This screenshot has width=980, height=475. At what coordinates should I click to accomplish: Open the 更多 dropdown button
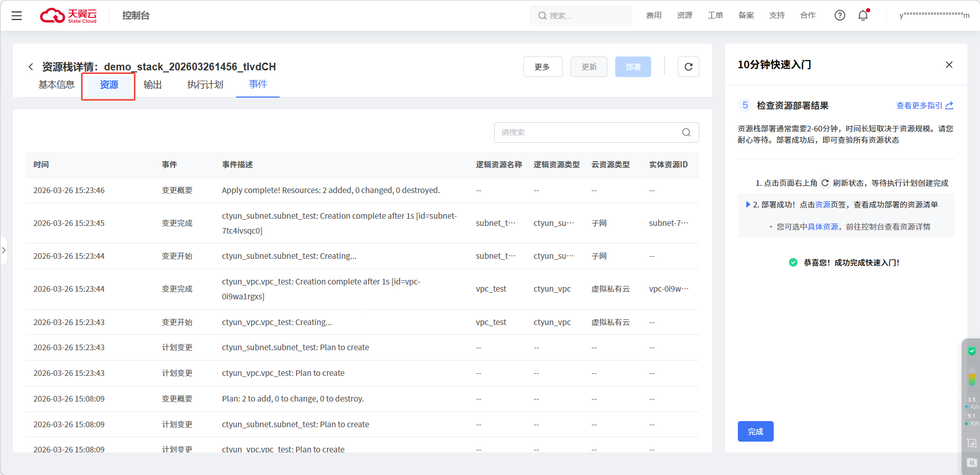[542, 67]
